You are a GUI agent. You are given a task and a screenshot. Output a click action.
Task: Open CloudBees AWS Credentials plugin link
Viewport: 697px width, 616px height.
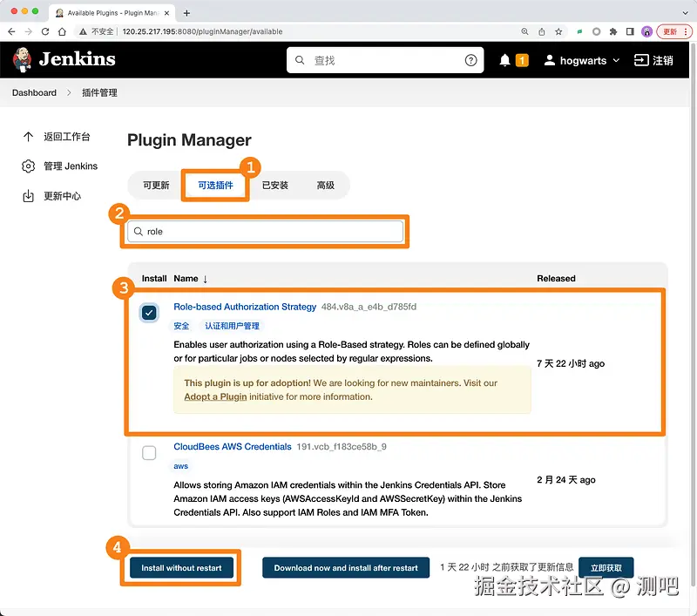click(x=233, y=447)
